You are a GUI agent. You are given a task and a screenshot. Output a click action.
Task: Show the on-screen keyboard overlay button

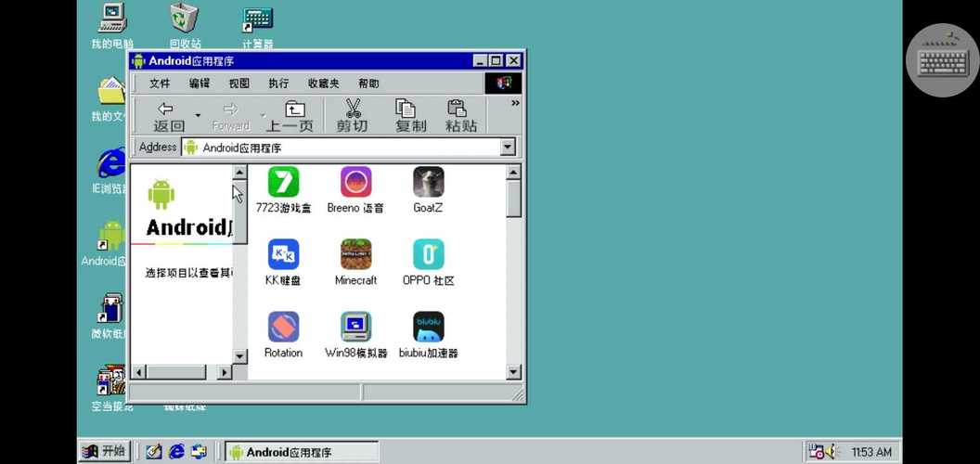942,60
